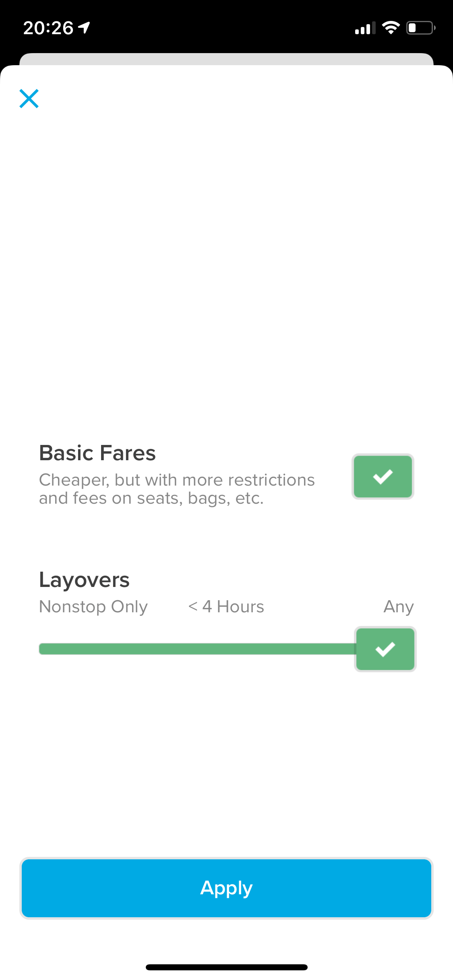Tap the Basic Fares heading

(97, 453)
